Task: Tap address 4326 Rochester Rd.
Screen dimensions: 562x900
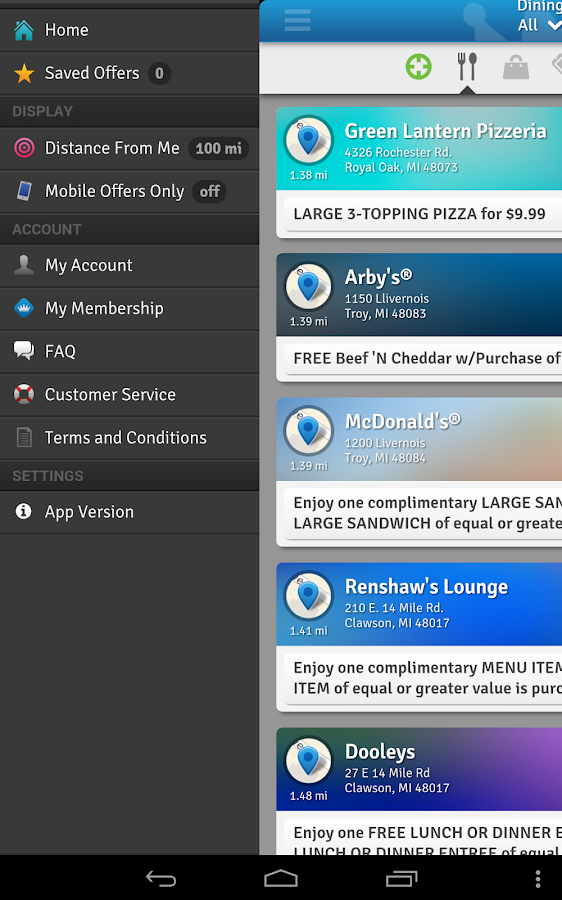Action: coord(398,153)
